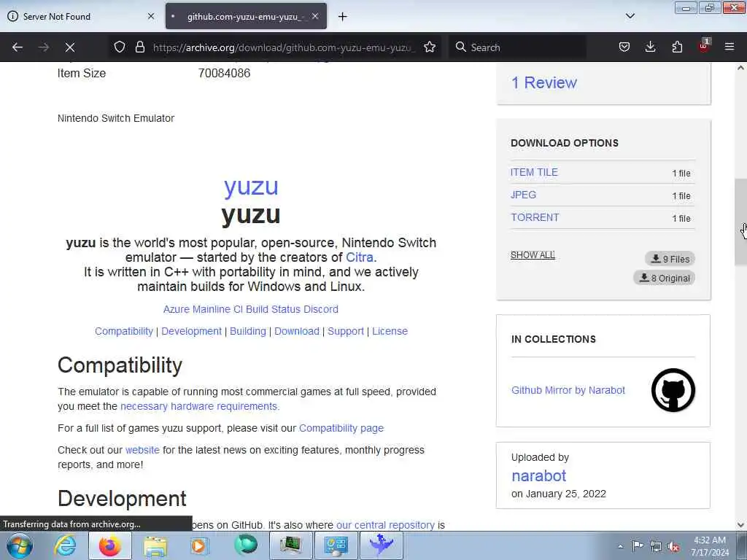Open Action Center flag tray icon

coord(638,545)
